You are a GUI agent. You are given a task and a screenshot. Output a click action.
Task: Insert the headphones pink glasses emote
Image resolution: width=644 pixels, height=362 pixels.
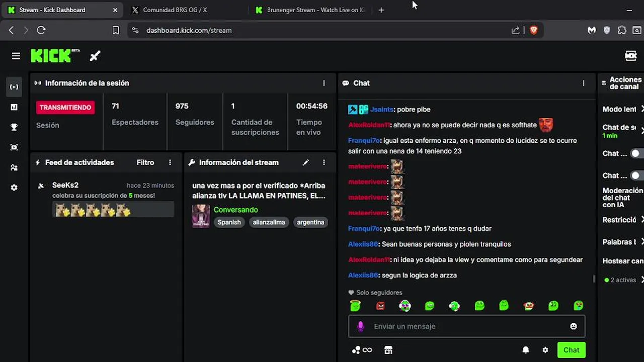405,305
